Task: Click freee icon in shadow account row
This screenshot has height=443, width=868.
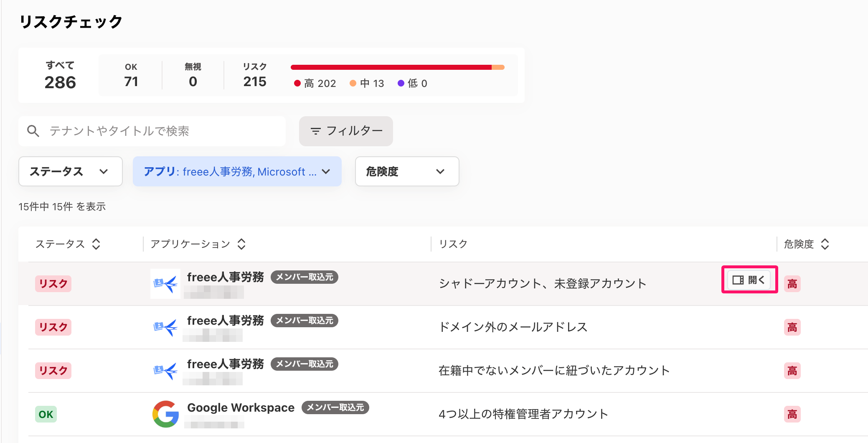Action: (x=165, y=284)
